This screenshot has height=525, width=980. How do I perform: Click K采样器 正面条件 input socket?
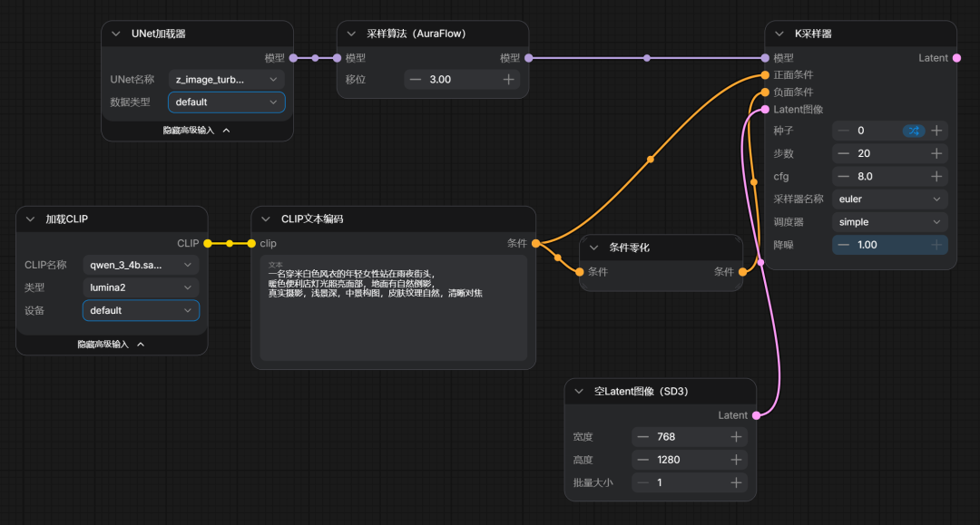[765, 75]
